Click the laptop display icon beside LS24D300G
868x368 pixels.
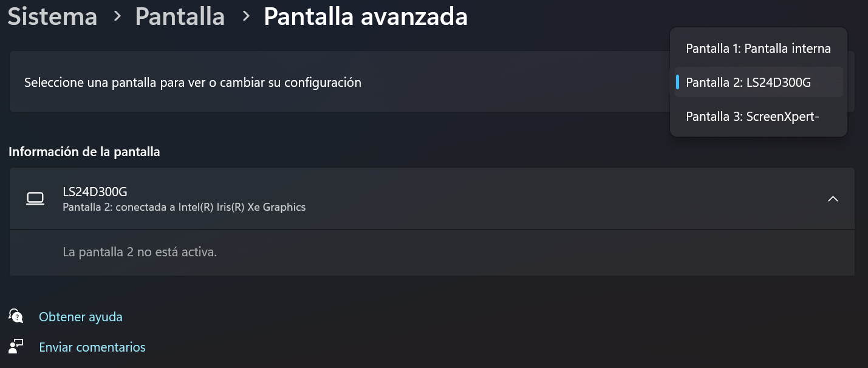[x=36, y=199]
